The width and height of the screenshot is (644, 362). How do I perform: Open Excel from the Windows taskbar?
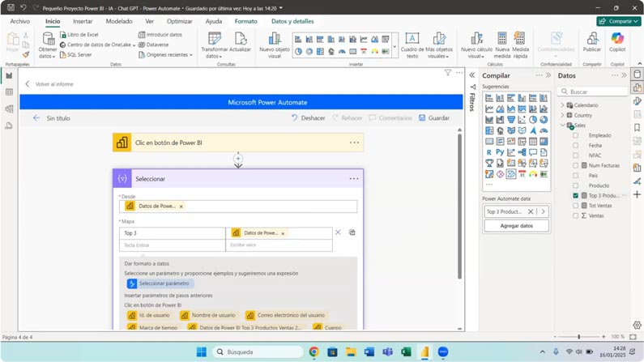coord(406,352)
